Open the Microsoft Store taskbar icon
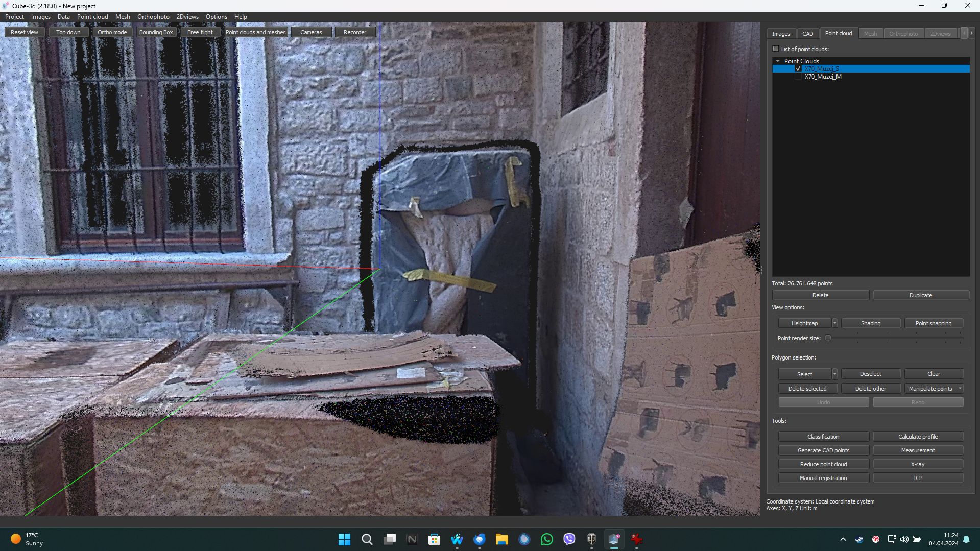Image resolution: width=980 pixels, height=551 pixels. (434, 539)
